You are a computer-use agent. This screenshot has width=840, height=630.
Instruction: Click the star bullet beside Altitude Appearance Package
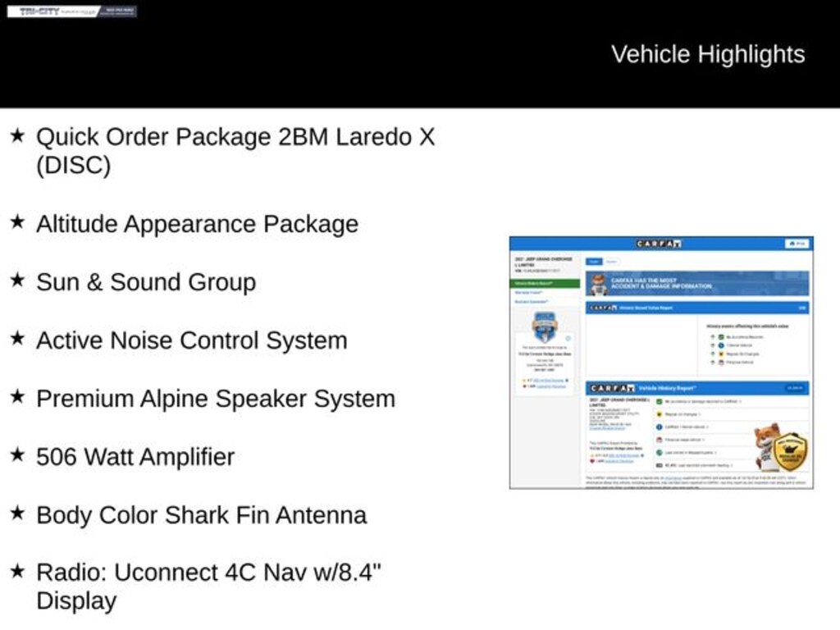(17, 222)
